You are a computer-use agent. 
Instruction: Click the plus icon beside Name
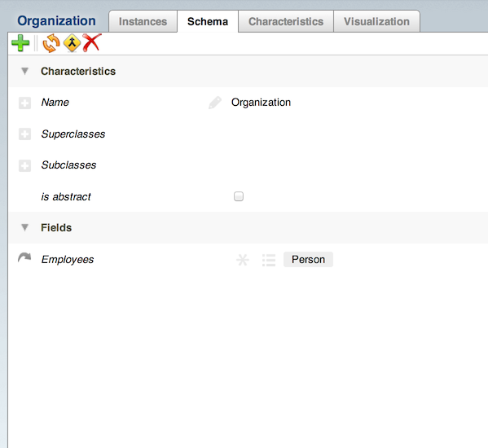(x=24, y=103)
